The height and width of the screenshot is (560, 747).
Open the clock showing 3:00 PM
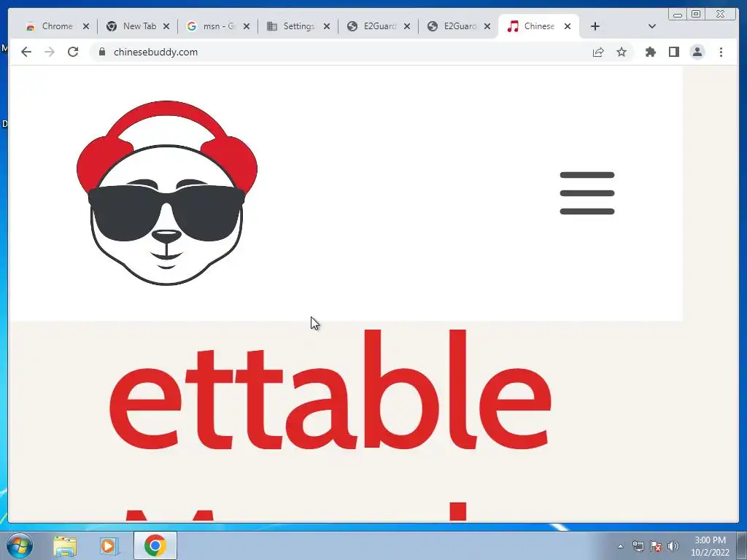710,546
